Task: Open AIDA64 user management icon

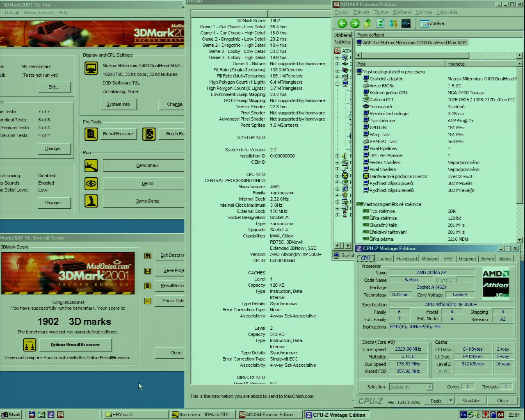Action: click(x=393, y=23)
